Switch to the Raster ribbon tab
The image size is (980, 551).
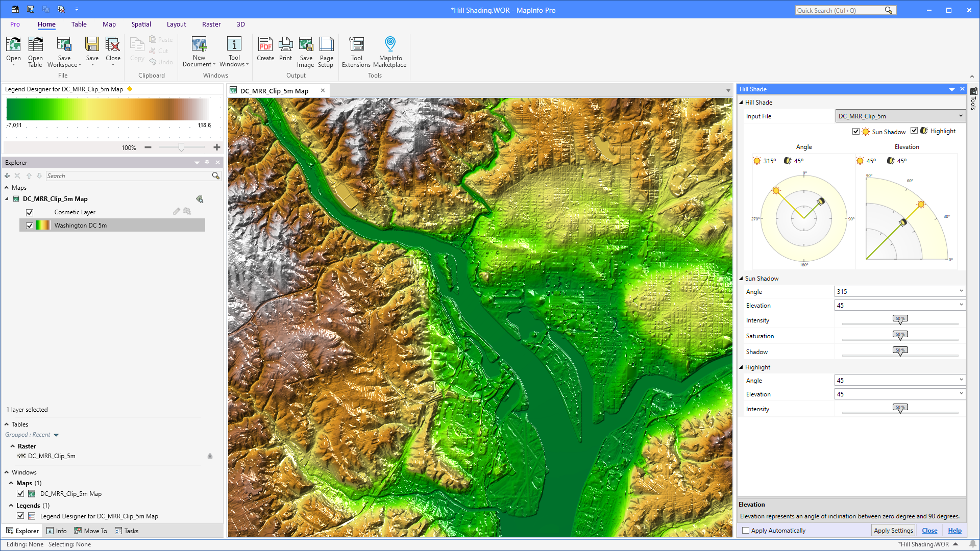tap(211, 24)
